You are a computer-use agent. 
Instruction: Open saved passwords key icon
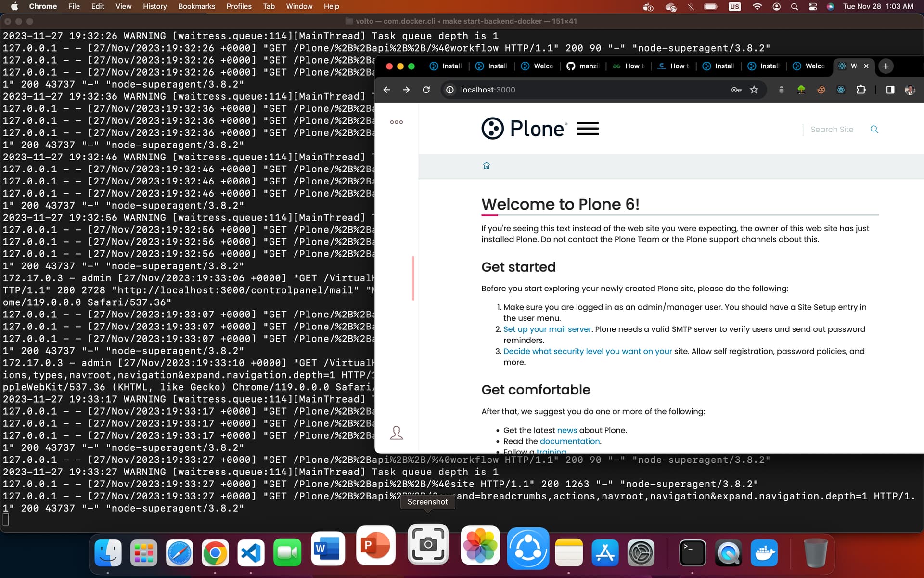coord(736,90)
